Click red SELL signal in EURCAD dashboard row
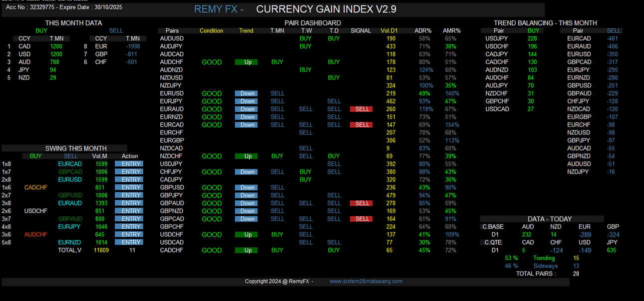The height and width of the screenshot is (301, 644). 361,124
